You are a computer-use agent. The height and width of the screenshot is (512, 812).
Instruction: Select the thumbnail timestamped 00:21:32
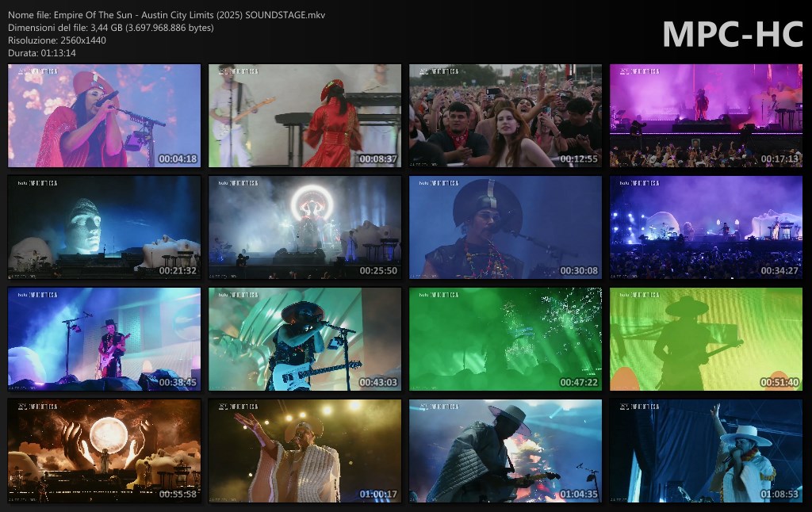[104, 227]
